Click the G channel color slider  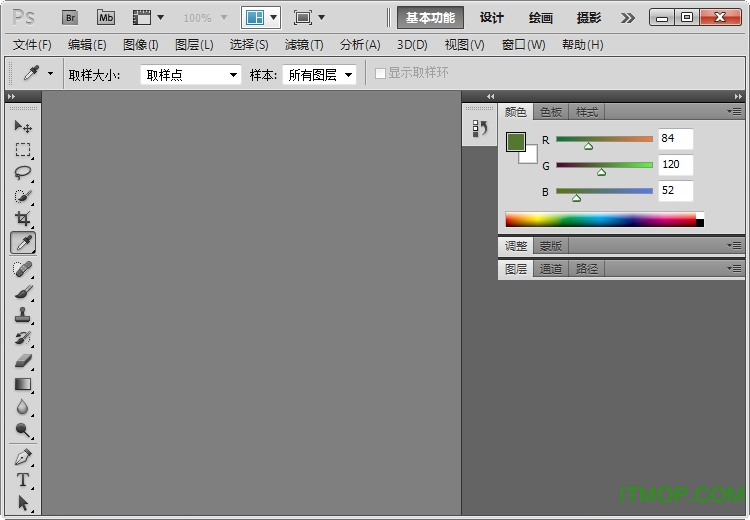pyautogui.click(x=604, y=165)
